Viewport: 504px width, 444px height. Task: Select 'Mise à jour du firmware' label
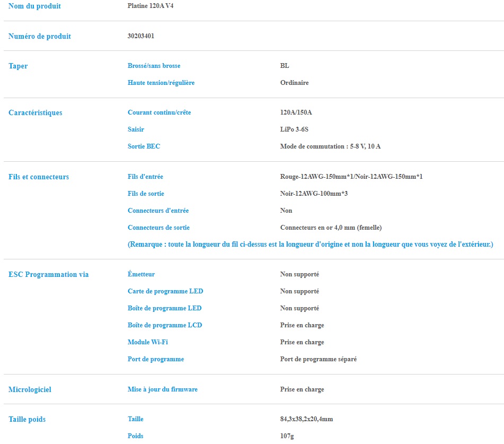pos(162,389)
